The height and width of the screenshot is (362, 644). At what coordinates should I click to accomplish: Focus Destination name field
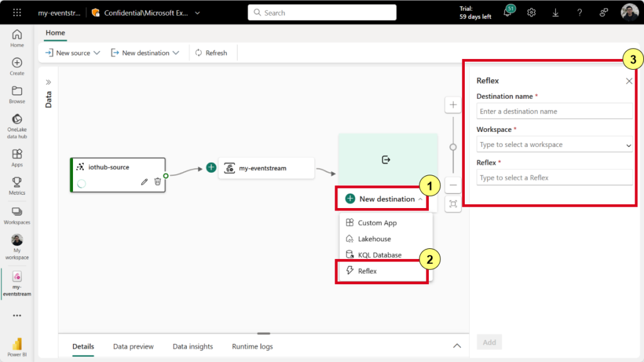pyautogui.click(x=555, y=111)
